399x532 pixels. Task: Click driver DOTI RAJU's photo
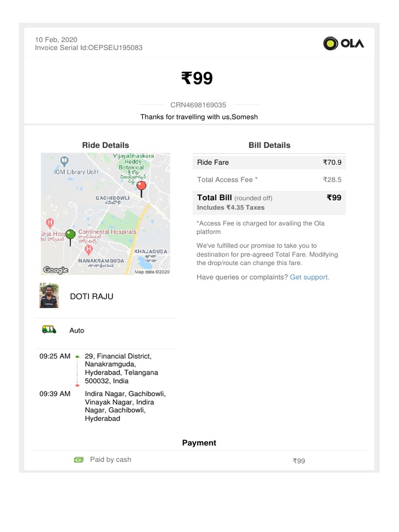coord(49,296)
